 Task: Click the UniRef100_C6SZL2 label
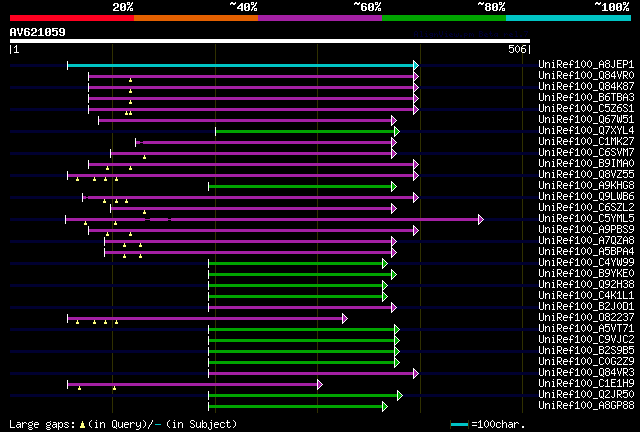tap(586, 208)
